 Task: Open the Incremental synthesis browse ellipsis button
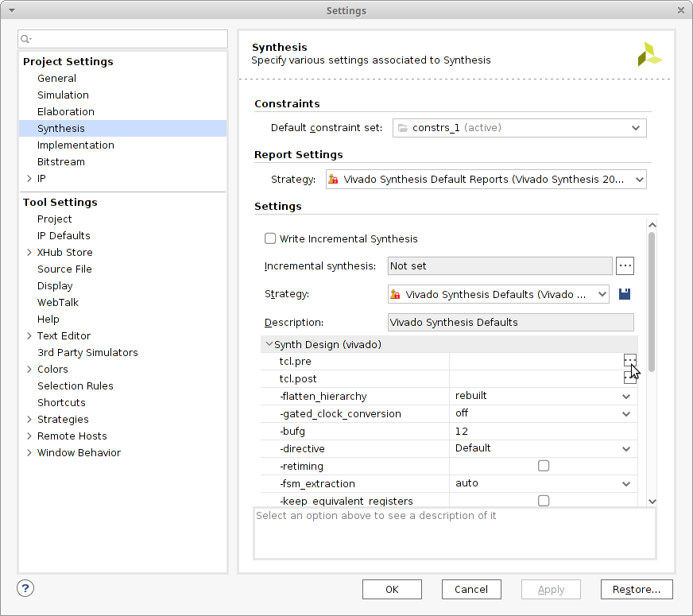625,265
